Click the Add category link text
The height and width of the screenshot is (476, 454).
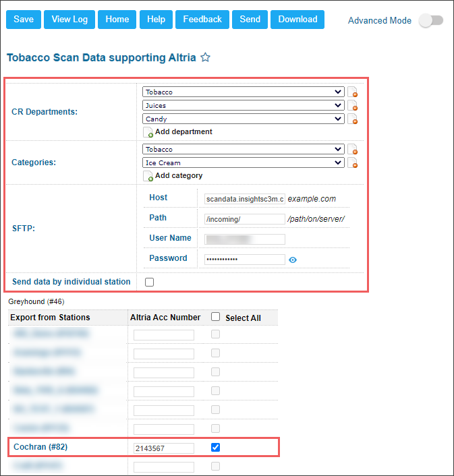point(179,175)
